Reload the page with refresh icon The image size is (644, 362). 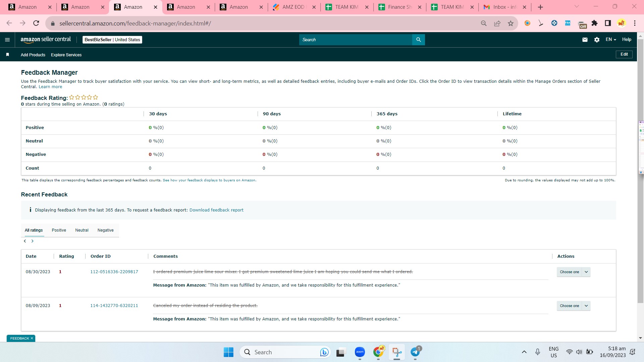pyautogui.click(x=36, y=23)
